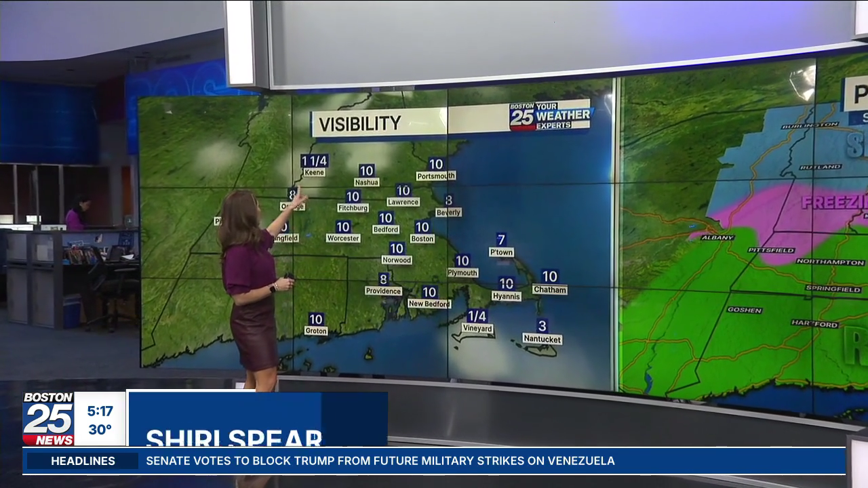The image size is (868, 488).
Task: Click the Providence city label
Action: coord(383,291)
